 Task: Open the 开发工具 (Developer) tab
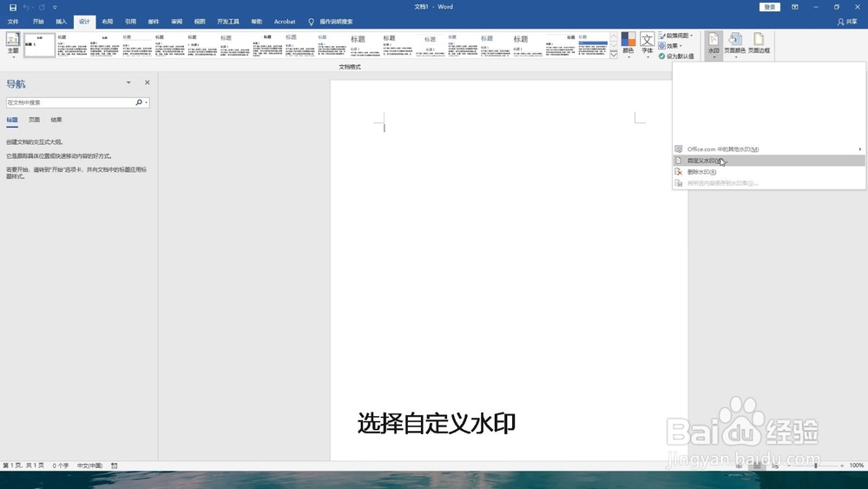228,22
